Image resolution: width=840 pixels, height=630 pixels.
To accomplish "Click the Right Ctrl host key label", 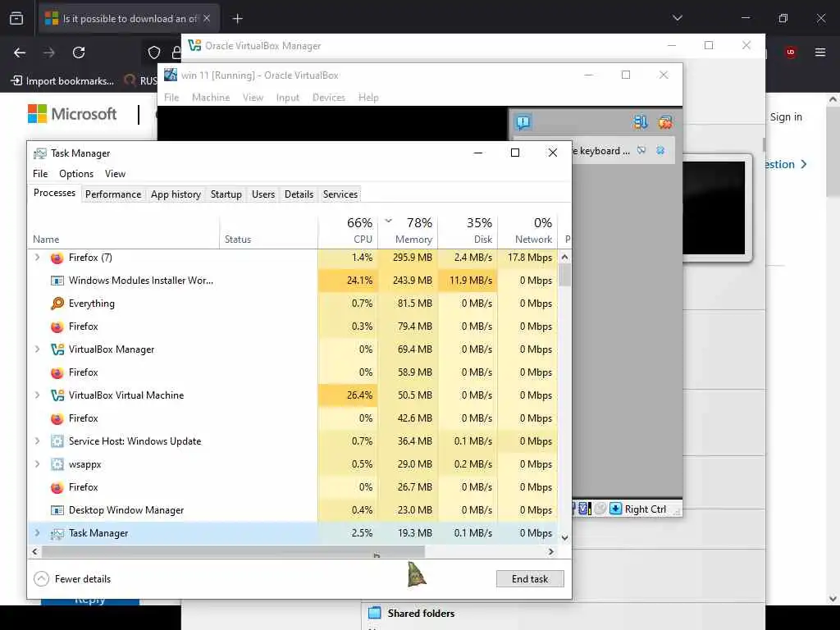I will [646, 509].
